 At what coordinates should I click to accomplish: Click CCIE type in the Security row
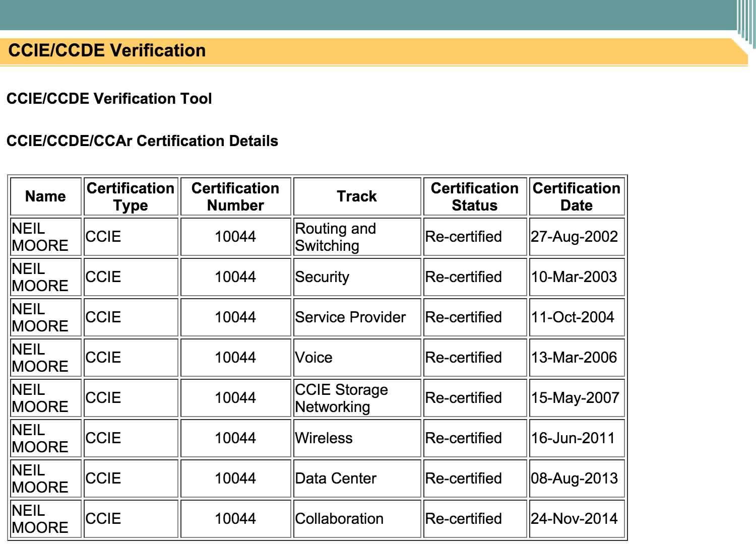[x=103, y=277]
